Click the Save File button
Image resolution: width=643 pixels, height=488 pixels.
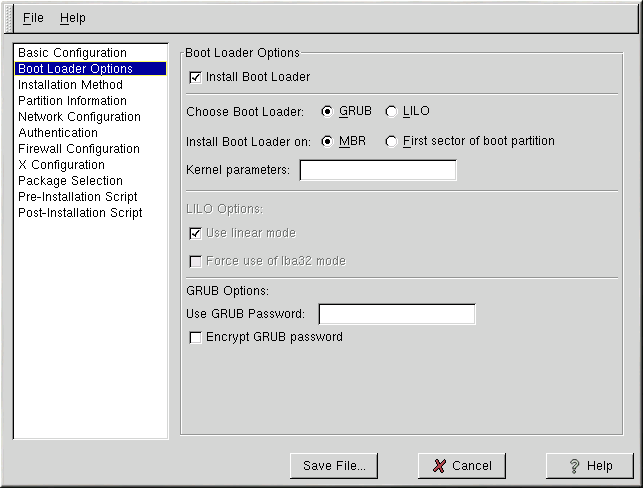(x=334, y=466)
